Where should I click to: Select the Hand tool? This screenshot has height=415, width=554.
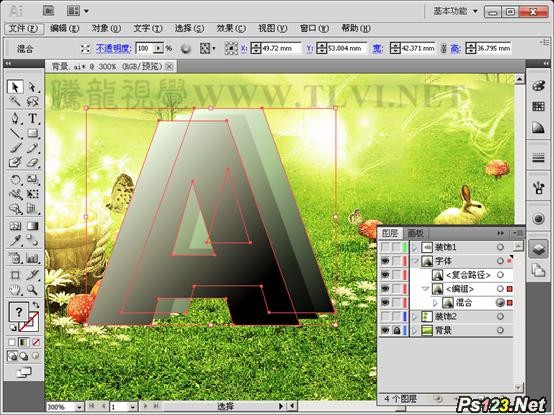point(15,290)
